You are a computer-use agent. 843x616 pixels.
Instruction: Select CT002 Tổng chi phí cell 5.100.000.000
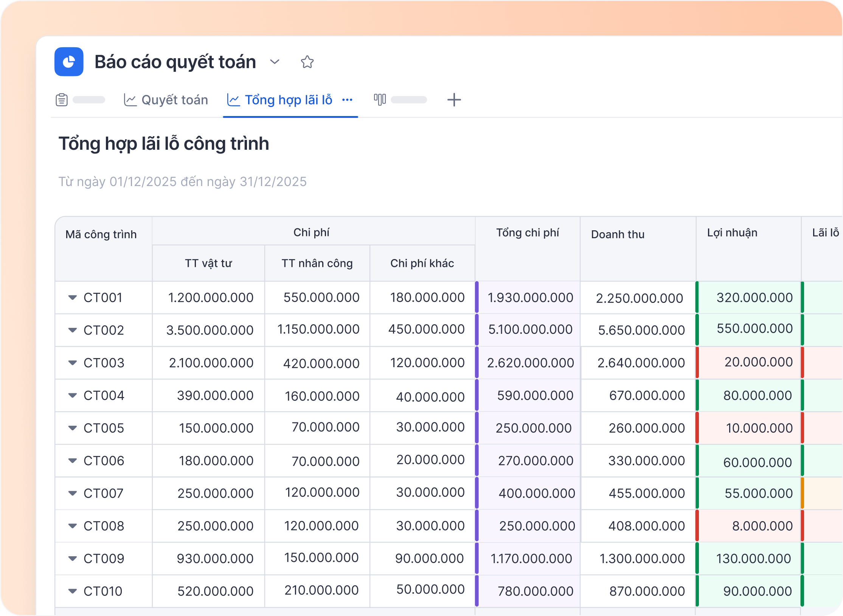tap(530, 329)
